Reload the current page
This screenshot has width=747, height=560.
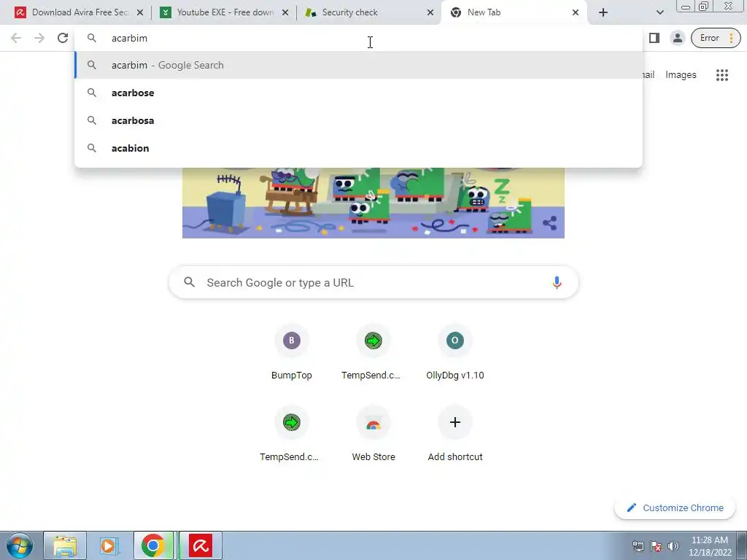[63, 38]
